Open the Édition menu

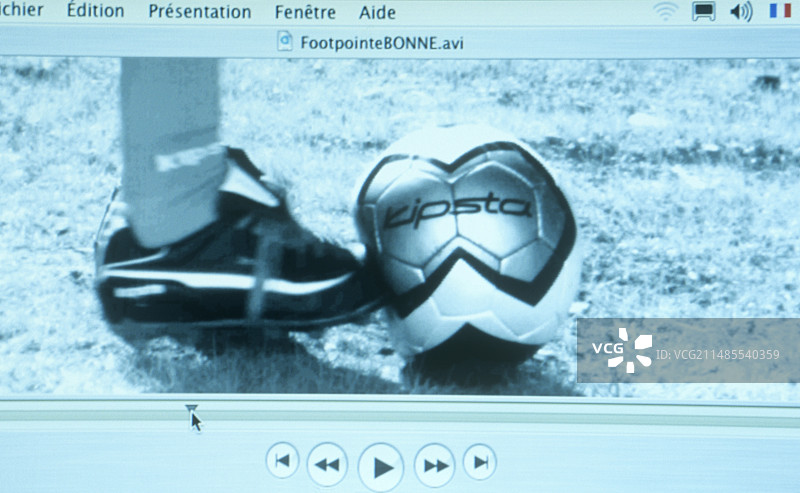(x=96, y=11)
